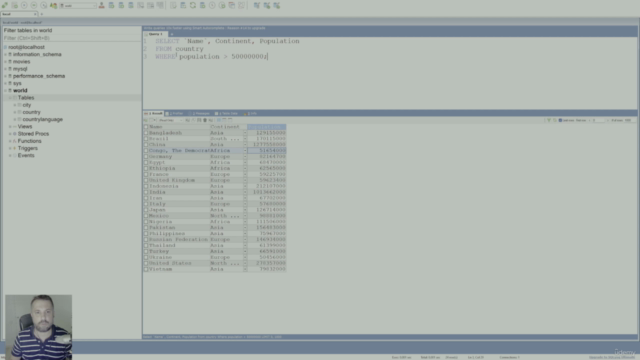Click the delete row trash icon in result toolbar
The image size is (640, 360).
pyautogui.click(x=205, y=120)
